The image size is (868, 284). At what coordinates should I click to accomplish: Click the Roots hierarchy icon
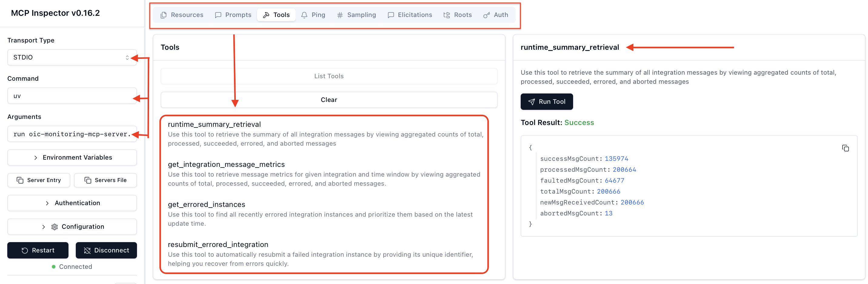[x=446, y=15]
